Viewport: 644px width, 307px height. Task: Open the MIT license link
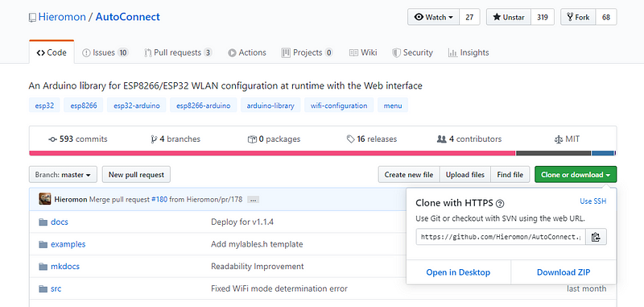pos(567,139)
